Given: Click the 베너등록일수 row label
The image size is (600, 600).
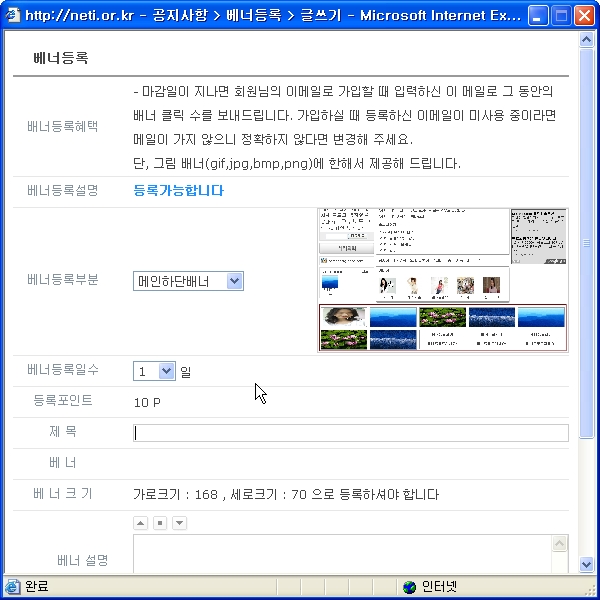Looking at the screenshot, I should (63, 369).
